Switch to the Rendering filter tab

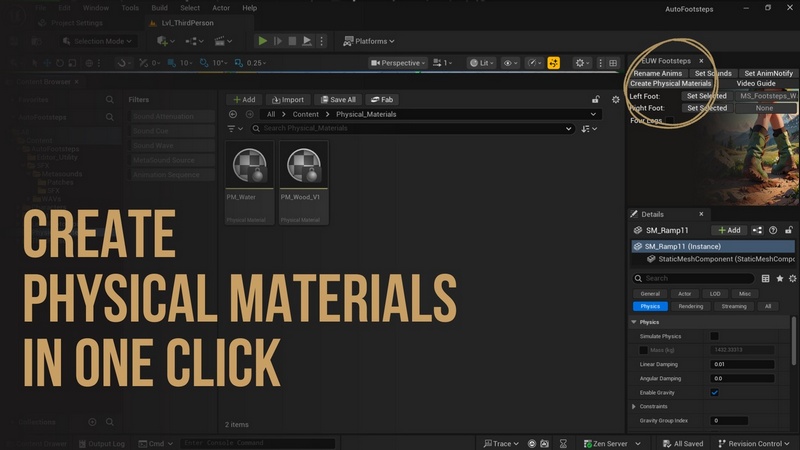click(691, 306)
